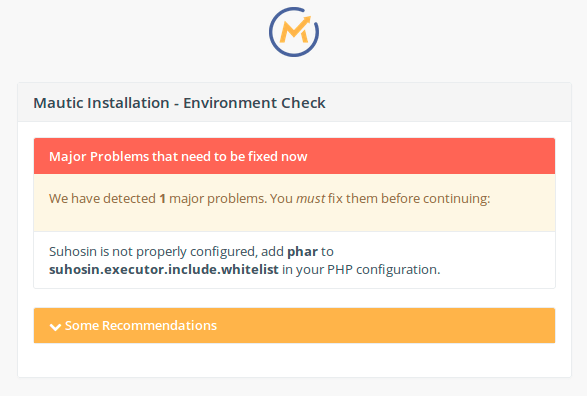This screenshot has width=587, height=396.
Task: Click the orange arrow tip in the Mautic logo
Action: point(307,20)
